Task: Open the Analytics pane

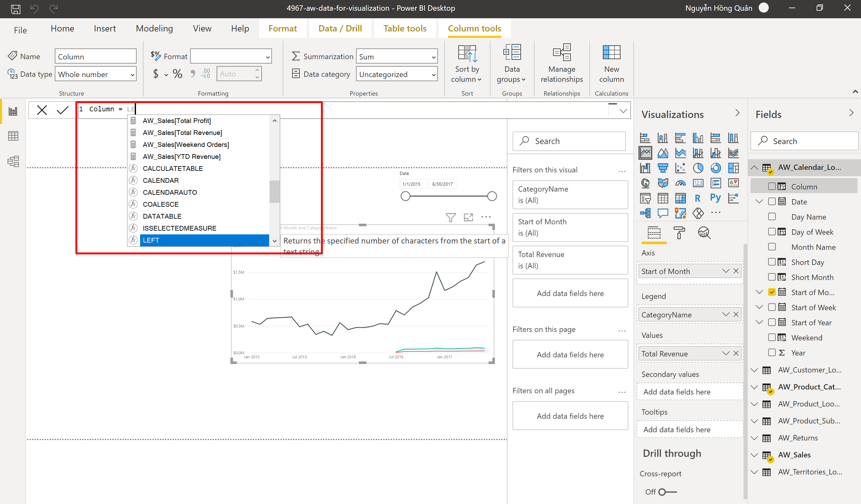Action: click(x=704, y=233)
